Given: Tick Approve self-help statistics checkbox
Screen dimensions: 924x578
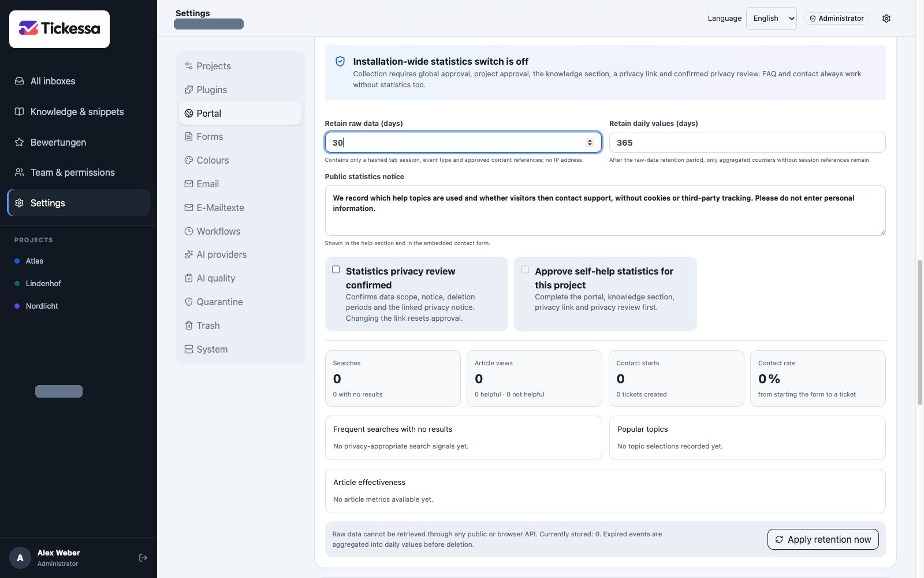Looking at the screenshot, I should click(525, 269).
